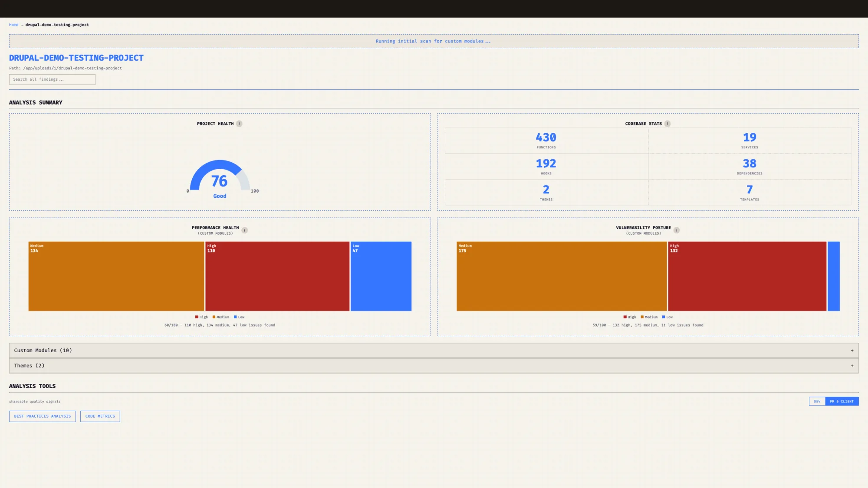Toggle Low legend in Performance Health

coord(239,317)
